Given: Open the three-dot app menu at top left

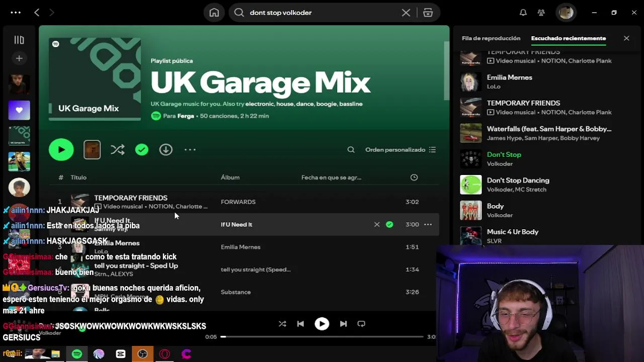Looking at the screenshot, I should [16, 13].
